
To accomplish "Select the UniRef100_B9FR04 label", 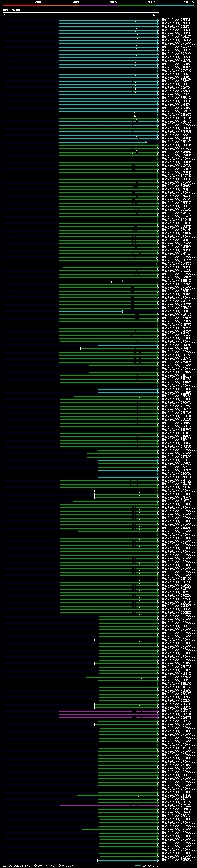I will click(176, 104).
